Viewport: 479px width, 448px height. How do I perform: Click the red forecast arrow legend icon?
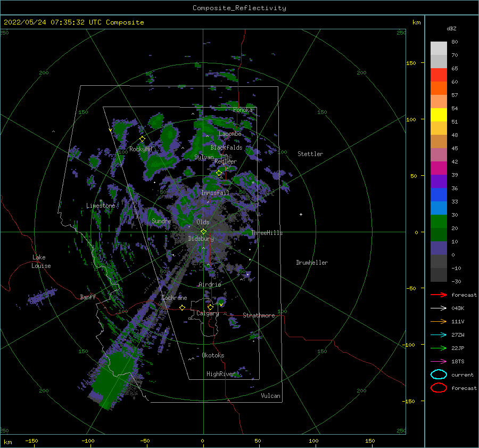(x=439, y=295)
